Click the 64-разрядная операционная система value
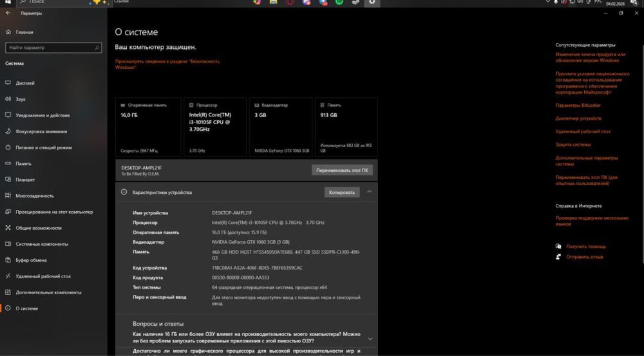 pos(269,287)
